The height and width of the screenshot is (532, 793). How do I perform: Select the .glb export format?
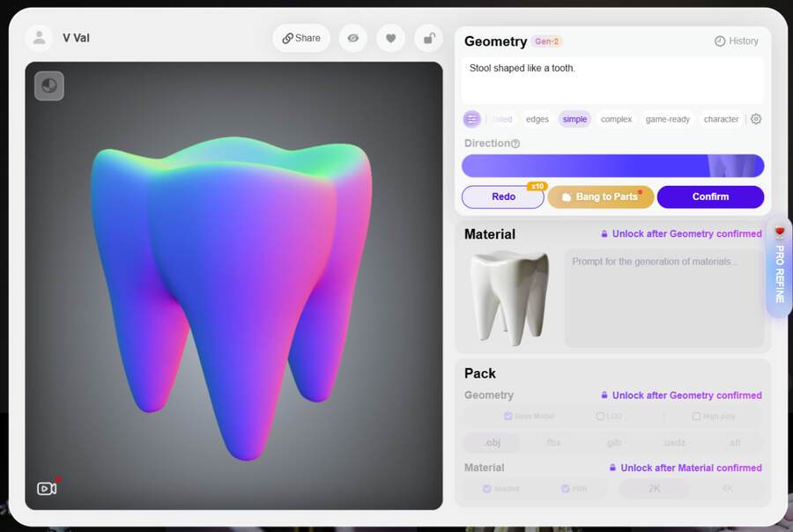pyautogui.click(x=614, y=442)
